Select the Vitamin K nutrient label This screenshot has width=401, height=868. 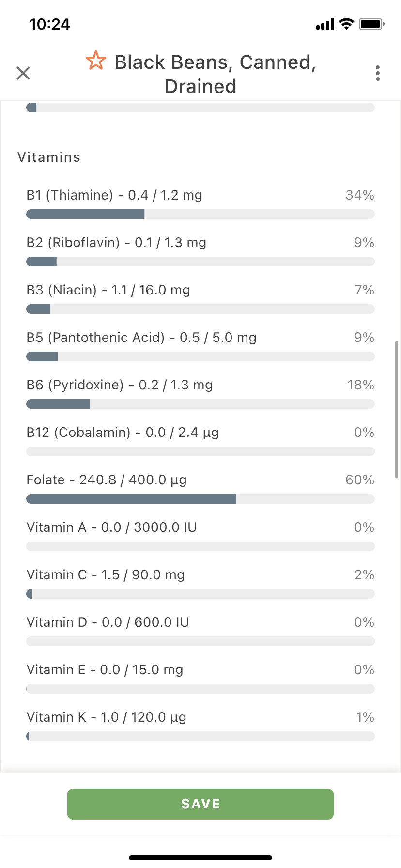click(107, 717)
